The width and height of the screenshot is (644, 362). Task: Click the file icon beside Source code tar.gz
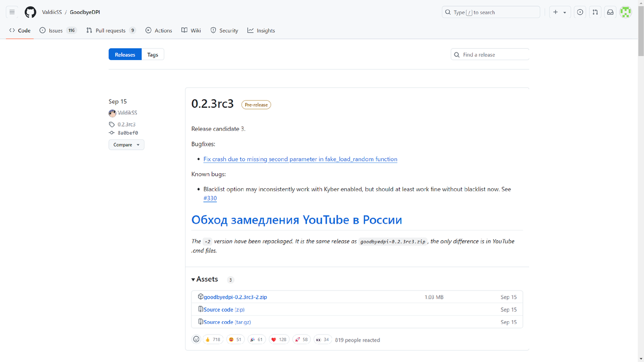pyautogui.click(x=200, y=322)
